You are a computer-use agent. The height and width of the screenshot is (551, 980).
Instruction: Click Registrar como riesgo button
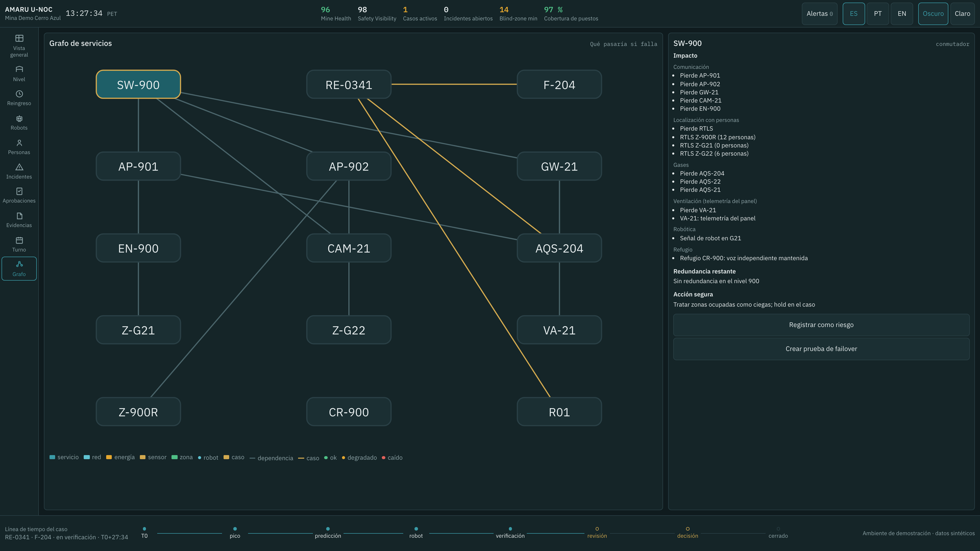point(821,325)
